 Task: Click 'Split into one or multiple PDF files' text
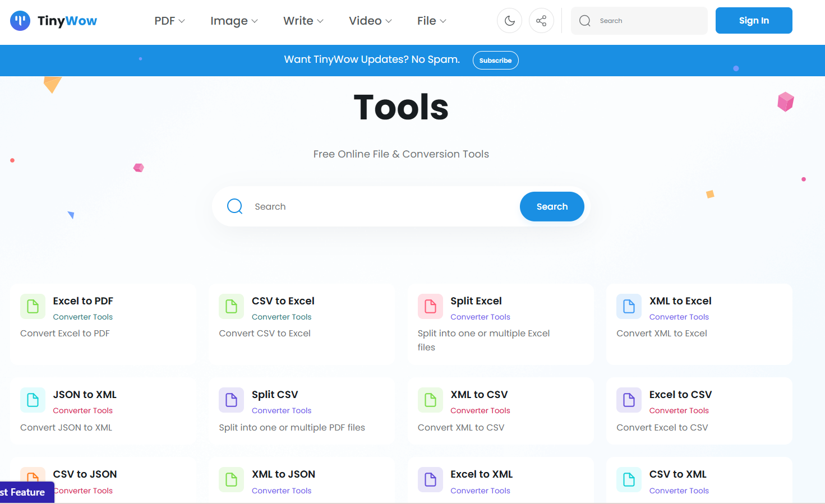(x=292, y=428)
